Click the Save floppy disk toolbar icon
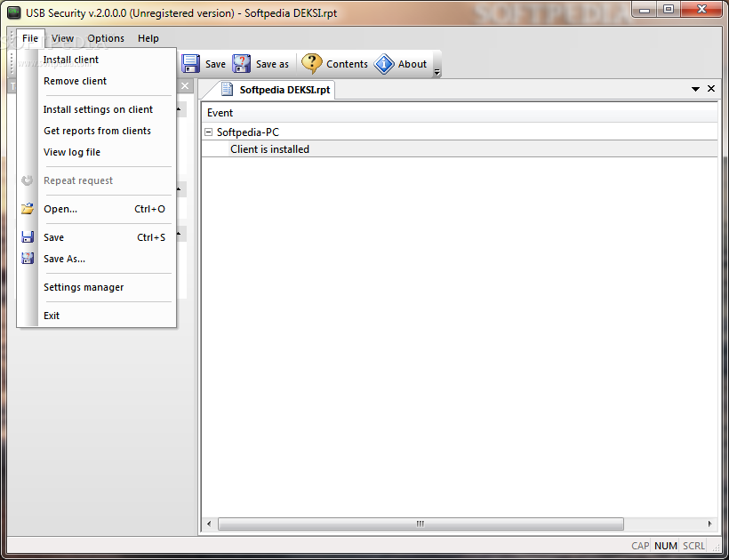Screen dimensions: 729x560 coord(190,64)
